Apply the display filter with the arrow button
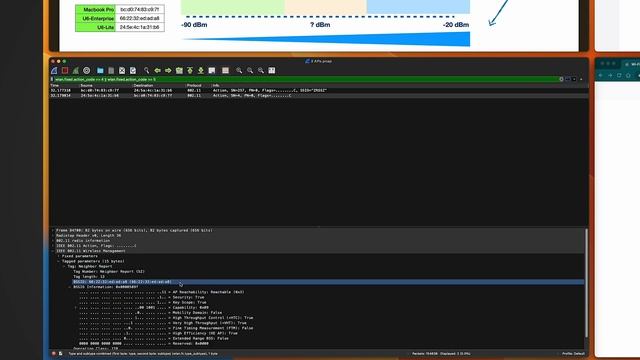Image resolution: width=640 pixels, height=360 pixels. click(568, 79)
